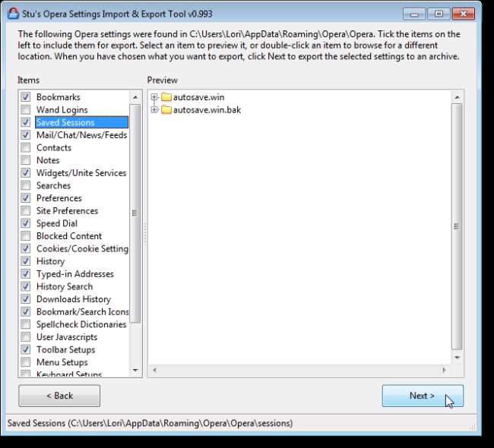Tick the User Javascripts checkbox
Image resolution: width=494 pixels, height=448 pixels.
point(26,337)
